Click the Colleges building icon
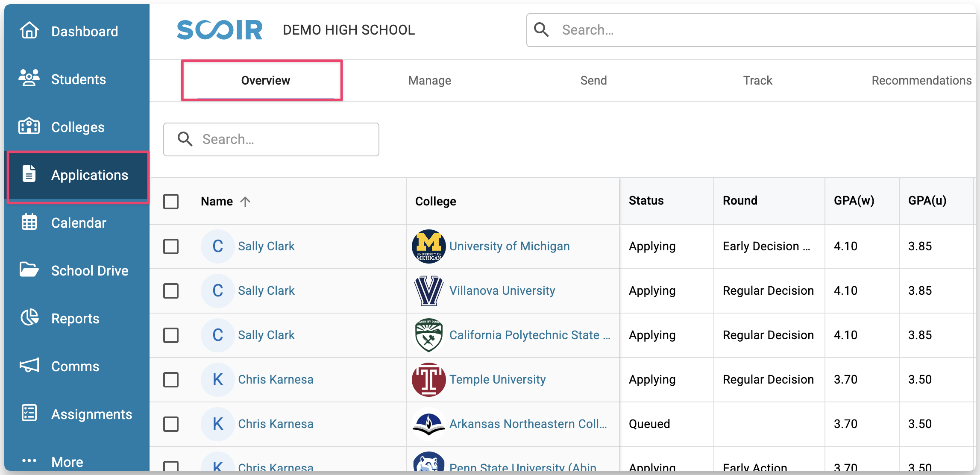The image size is (980, 475). (29, 126)
